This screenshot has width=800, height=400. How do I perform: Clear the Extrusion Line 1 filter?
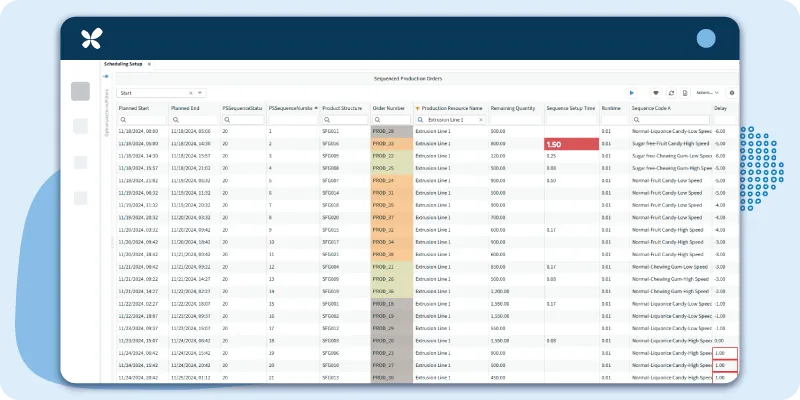click(x=480, y=119)
